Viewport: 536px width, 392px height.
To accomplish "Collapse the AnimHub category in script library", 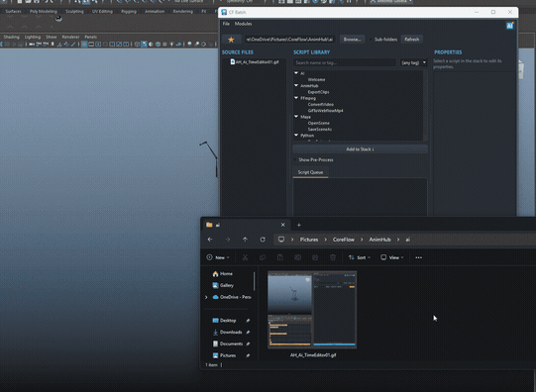I will coord(296,85).
